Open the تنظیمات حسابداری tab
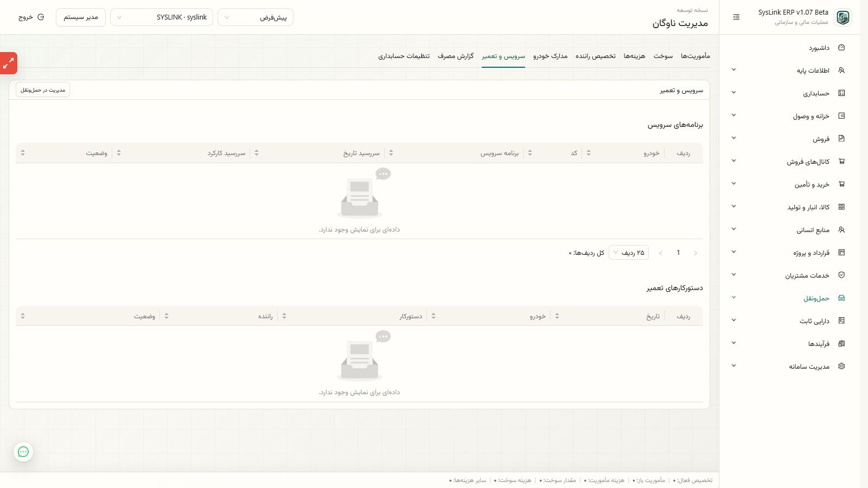Viewport: 868px width, 488px height. tap(404, 56)
